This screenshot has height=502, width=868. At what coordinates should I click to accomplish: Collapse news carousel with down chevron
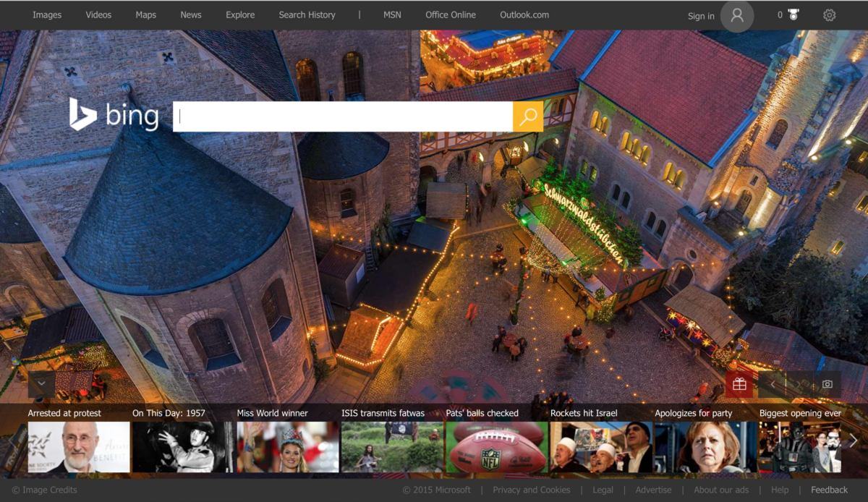[x=41, y=384]
